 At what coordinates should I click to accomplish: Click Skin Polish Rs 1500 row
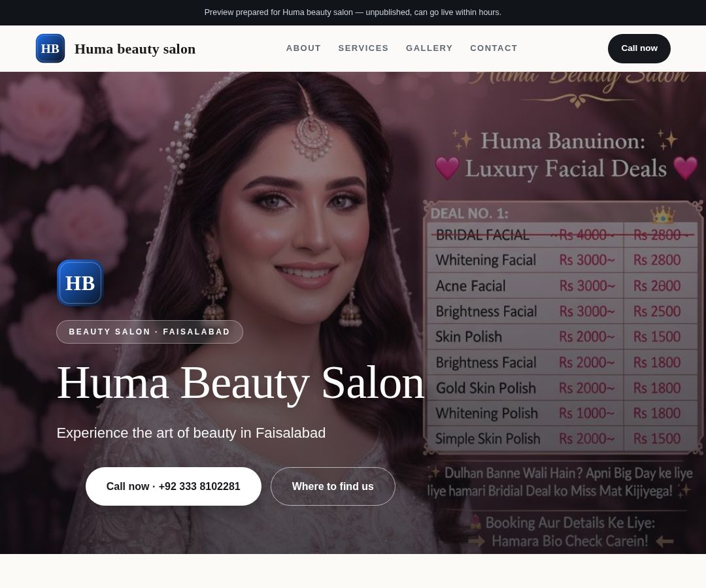coord(562,336)
